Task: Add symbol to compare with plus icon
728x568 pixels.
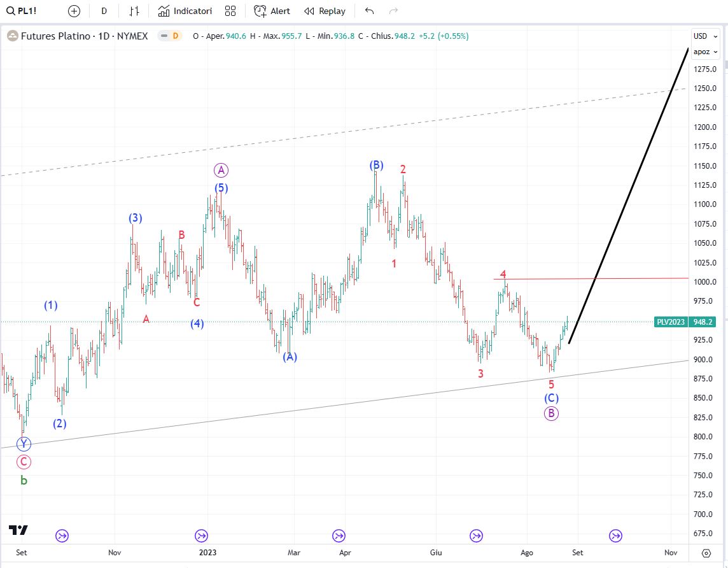Action: tap(74, 11)
